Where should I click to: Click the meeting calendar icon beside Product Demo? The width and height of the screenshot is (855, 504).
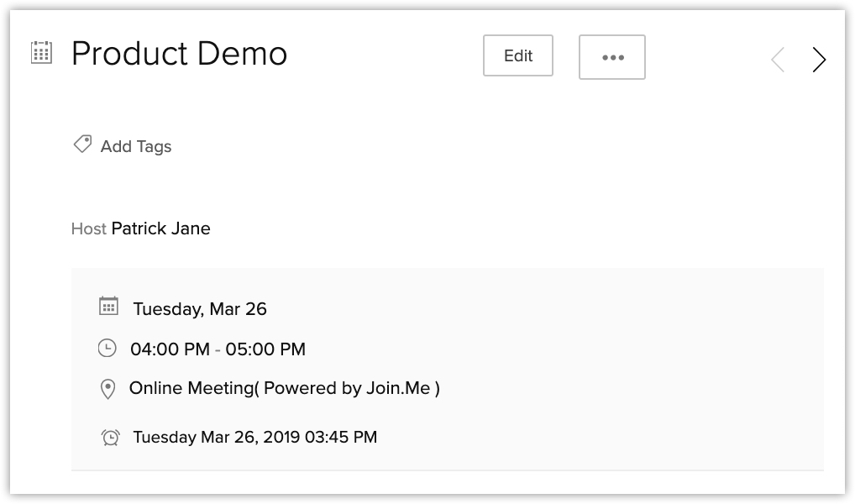point(40,53)
